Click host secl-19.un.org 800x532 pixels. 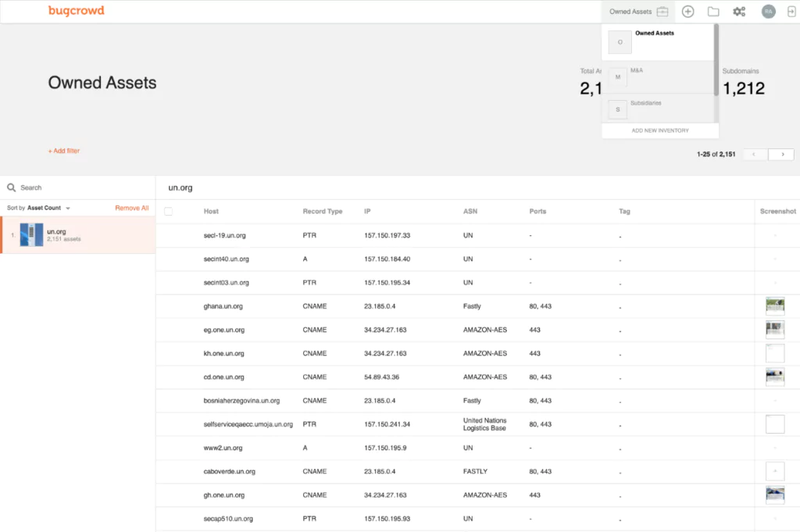click(224, 236)
